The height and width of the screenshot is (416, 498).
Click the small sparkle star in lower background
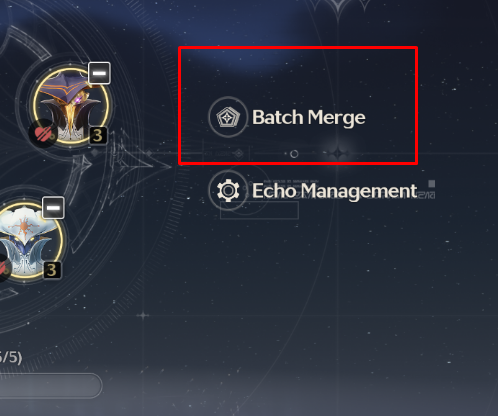pyautogui.click(x=143, y=315)
